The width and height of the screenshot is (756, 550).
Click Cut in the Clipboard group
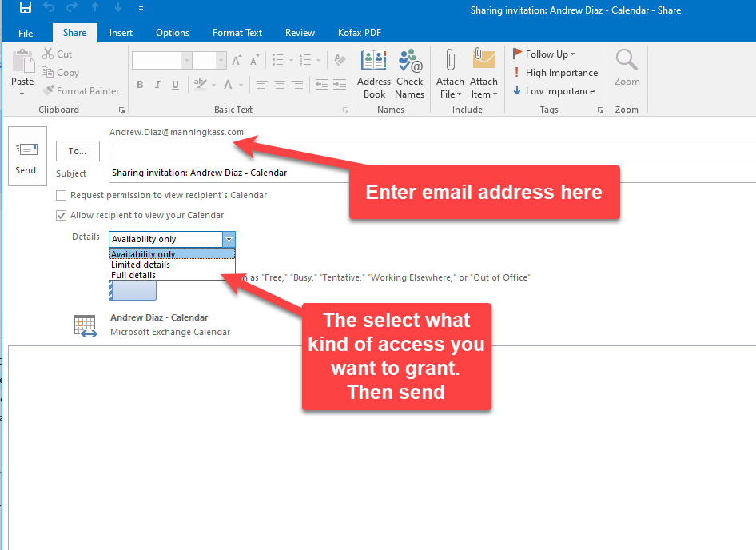click(57, 54)
